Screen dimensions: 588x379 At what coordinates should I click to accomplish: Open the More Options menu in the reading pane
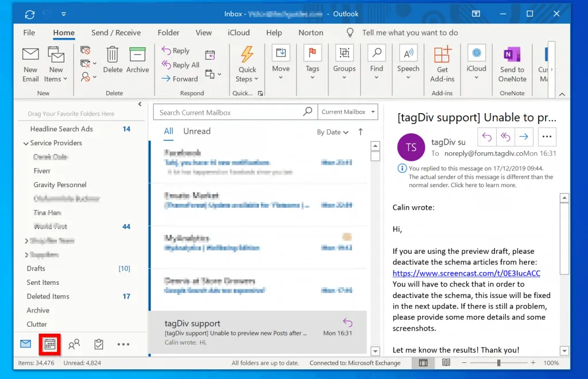click(x=546, y=137)
